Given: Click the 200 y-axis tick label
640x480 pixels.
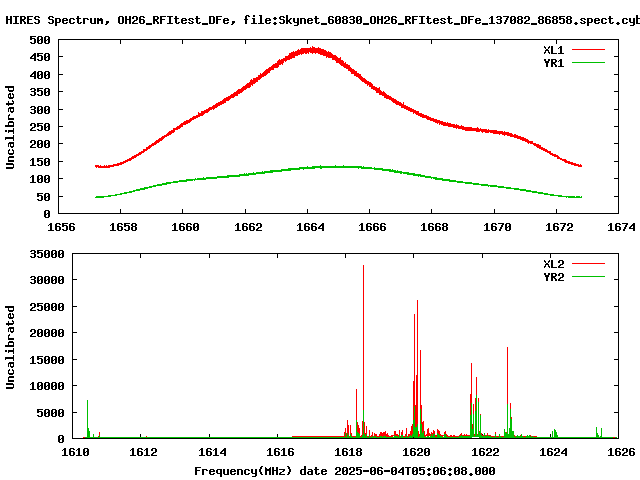Looking at the screenshot, I should click(40, 144).
